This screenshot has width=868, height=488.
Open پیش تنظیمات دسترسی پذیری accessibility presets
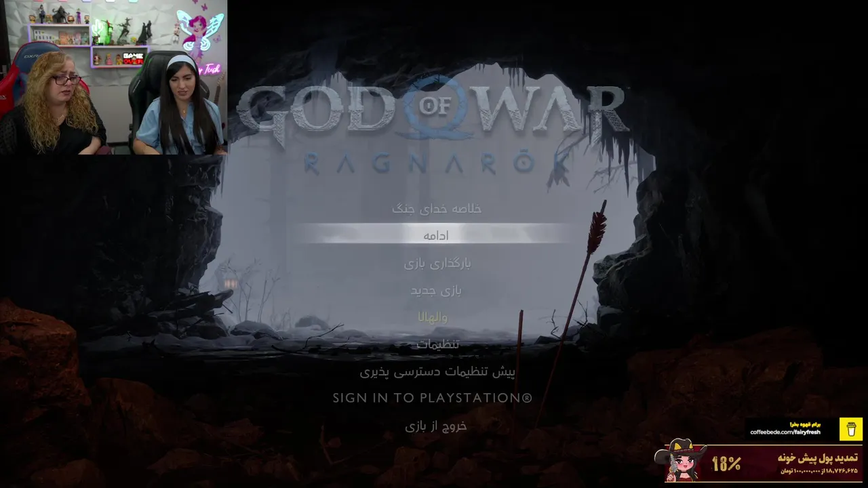pos(437,371)
